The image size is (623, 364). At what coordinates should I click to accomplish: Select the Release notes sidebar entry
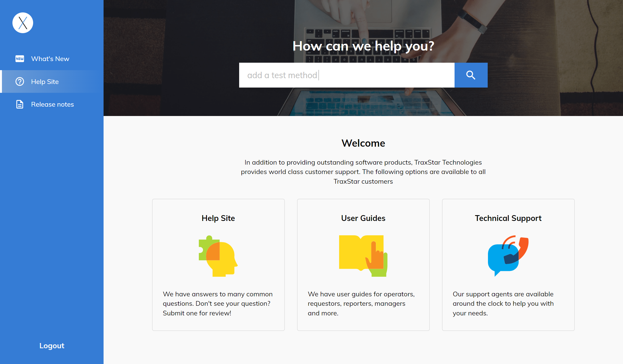click(52, 104)
